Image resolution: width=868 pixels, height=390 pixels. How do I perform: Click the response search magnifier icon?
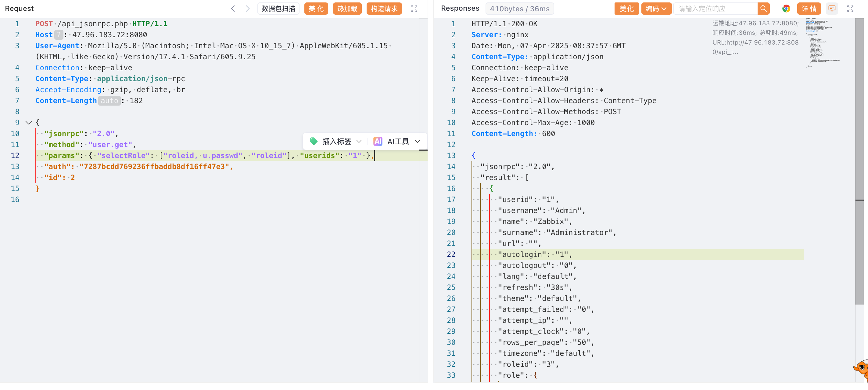click(x=763, y=9)
